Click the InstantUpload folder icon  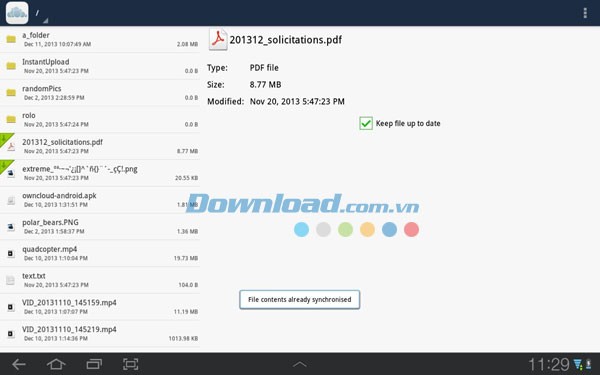coord(11,66)
